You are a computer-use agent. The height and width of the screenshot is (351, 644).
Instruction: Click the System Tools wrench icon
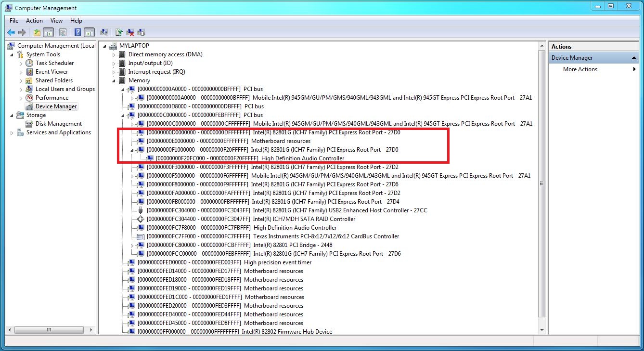[x=20, y=54]
